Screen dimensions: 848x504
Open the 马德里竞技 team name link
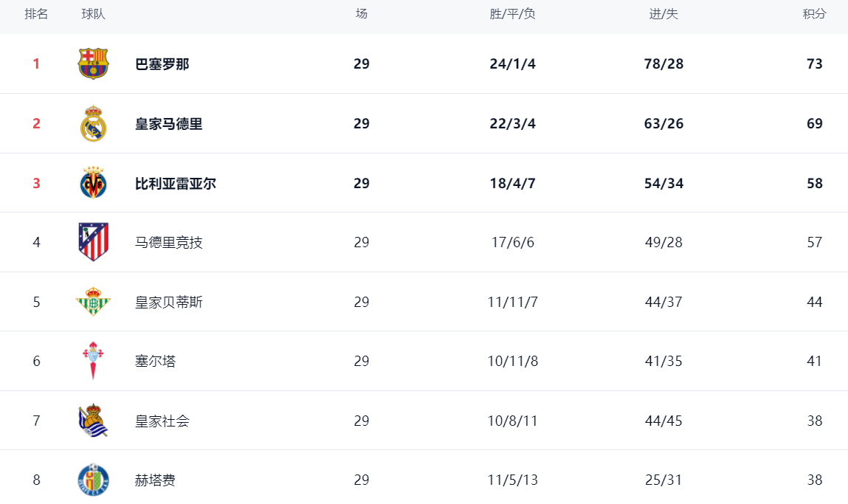(169, 243)
